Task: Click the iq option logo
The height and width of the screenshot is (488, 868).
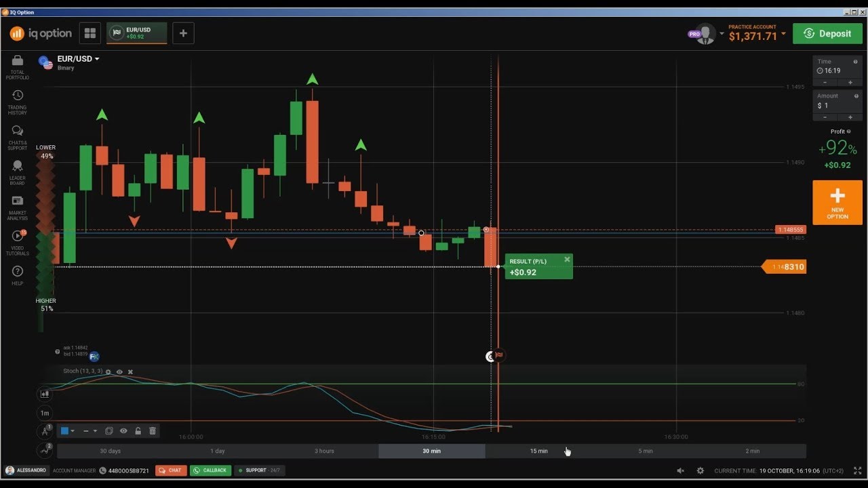Action: pyautogui.click(x=41, y=33)
